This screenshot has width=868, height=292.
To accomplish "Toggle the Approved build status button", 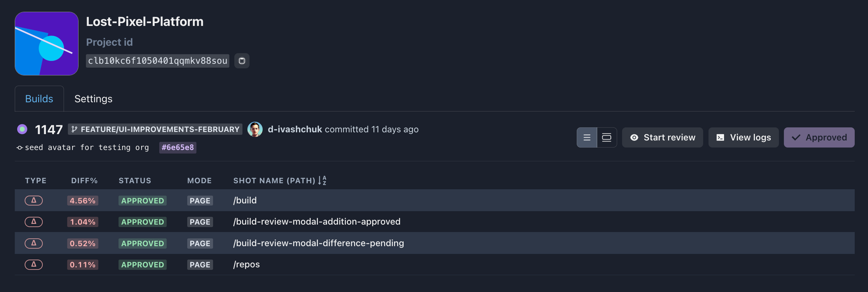I will [x=819, y=138].
